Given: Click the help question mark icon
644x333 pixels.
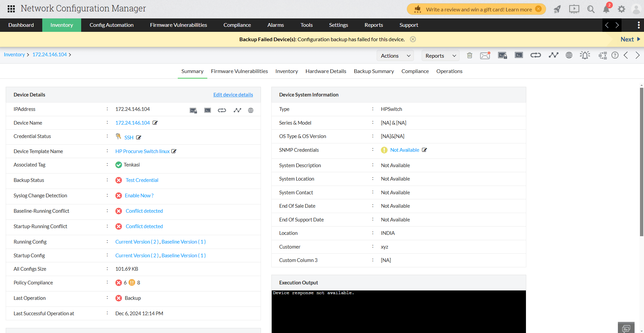Looking at the screenshot, I should tap(615, 55).
